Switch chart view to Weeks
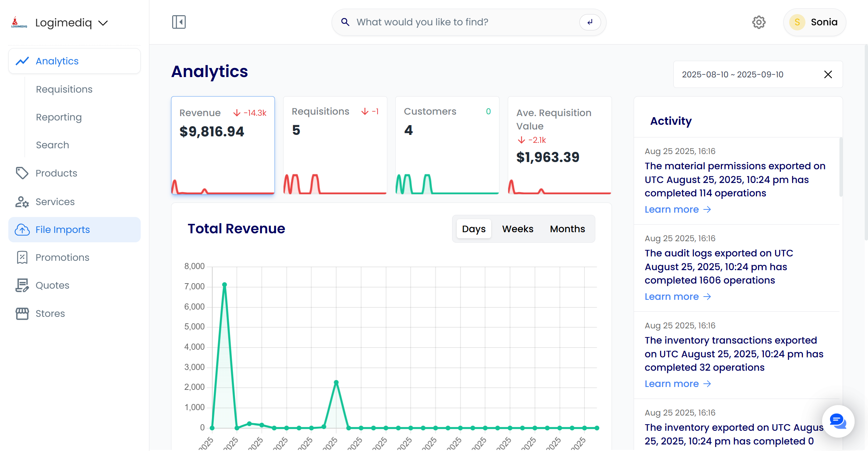The image size is (868, 451). [518, 229]
